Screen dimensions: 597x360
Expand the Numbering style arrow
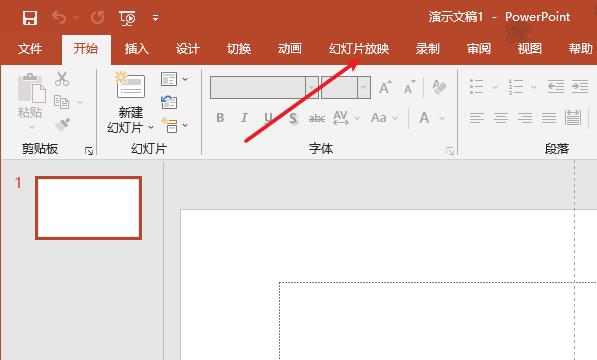click(x=534, y=87)
